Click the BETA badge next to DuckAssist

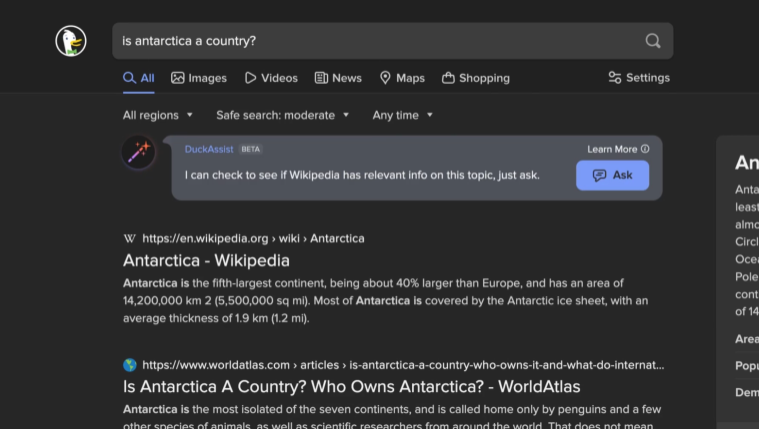(x=251, y=149)
